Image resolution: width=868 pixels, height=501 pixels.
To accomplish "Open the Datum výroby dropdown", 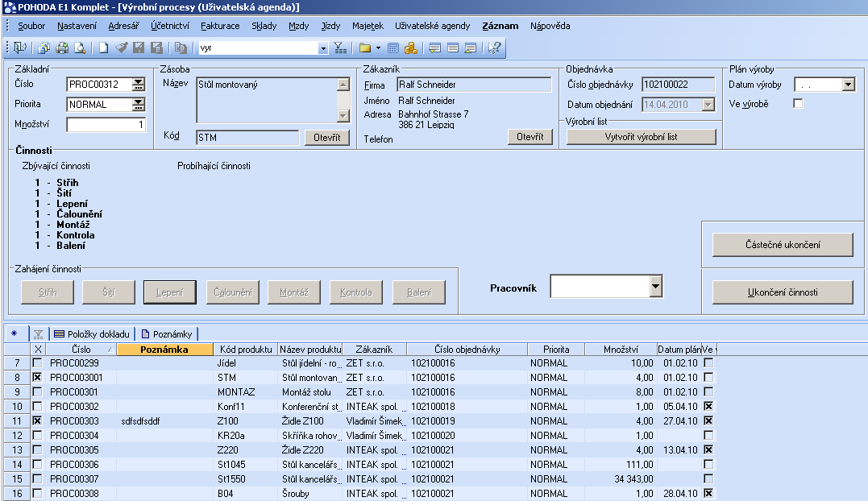I will click(848, 85).
